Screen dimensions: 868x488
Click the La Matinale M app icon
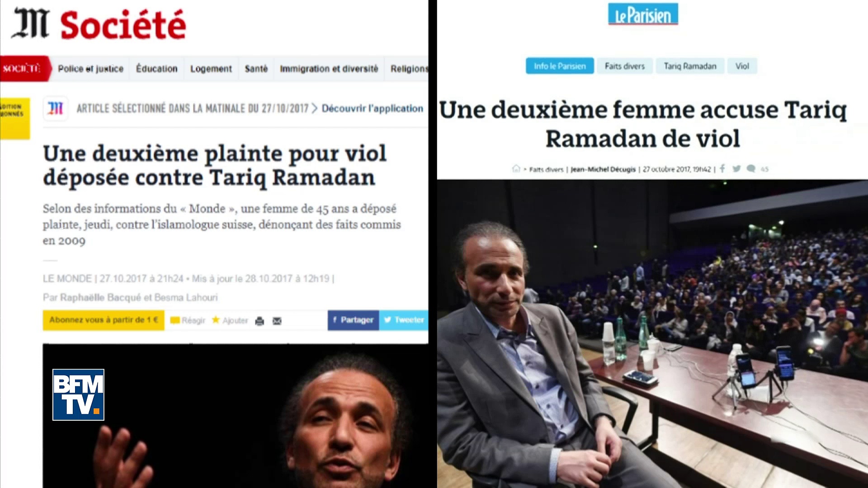point(56,108)
